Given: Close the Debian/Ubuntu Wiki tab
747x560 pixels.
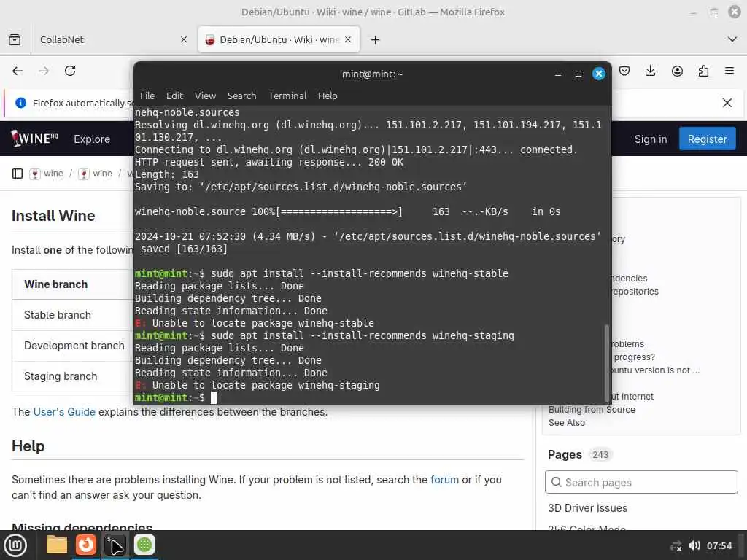Looking at the screenshot, I should tap(348, 39).
